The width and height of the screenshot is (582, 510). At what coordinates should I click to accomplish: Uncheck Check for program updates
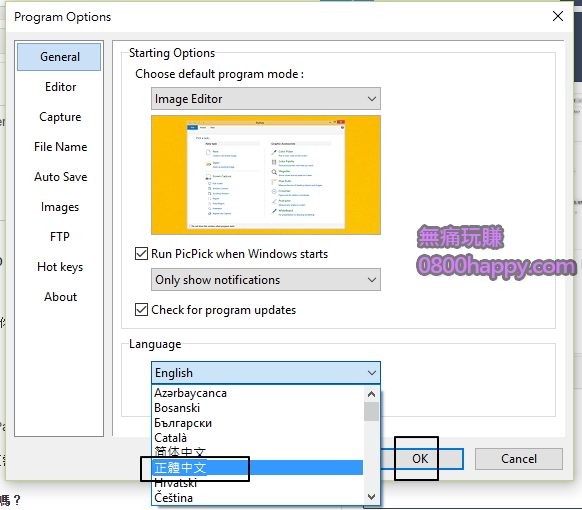[141, 310]
